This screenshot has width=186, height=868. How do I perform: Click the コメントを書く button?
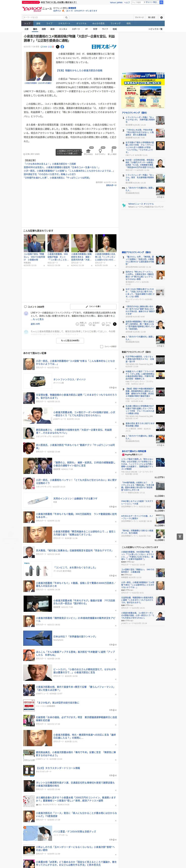(93, 307)
